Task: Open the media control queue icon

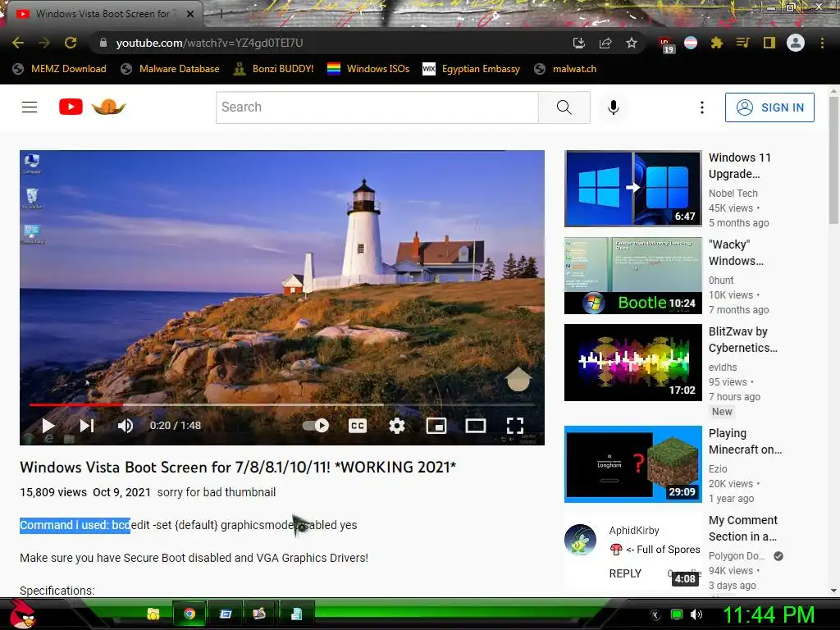Action: click(742, 43)
